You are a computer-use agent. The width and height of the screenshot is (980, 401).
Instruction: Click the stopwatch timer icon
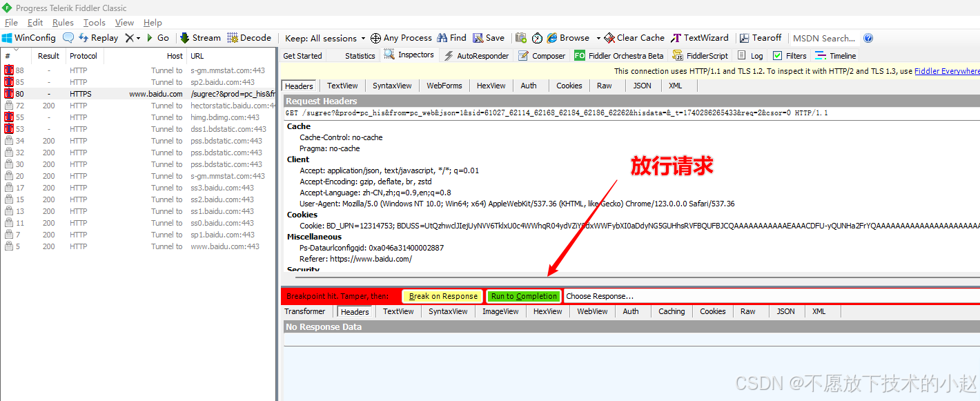point(537,38)
